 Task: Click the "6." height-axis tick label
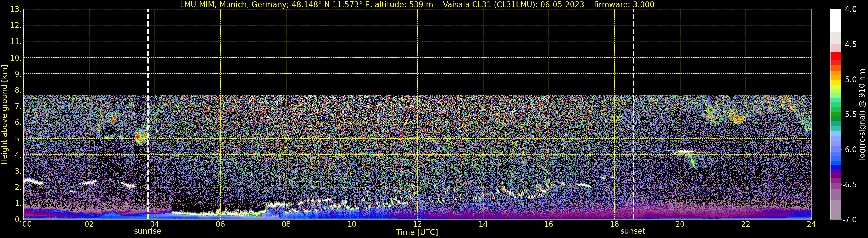click(18, 122)
